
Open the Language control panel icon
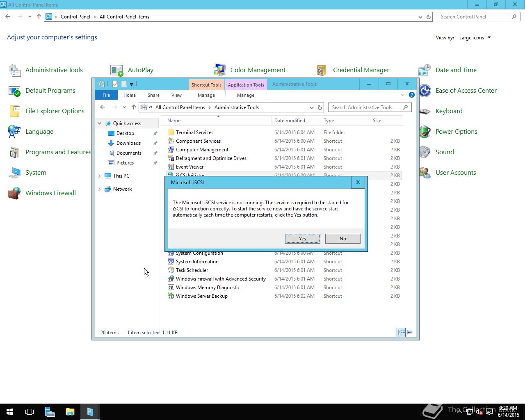(15, 132)
